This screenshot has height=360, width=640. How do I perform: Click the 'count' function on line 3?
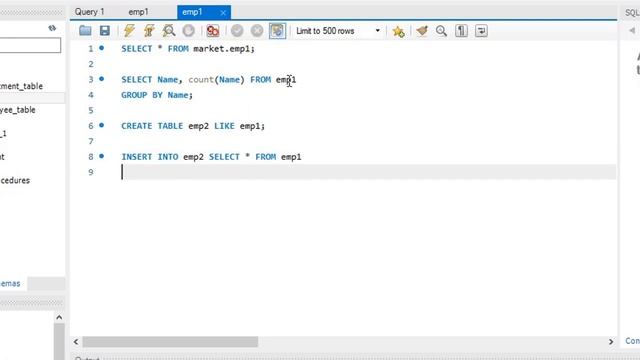201,80
